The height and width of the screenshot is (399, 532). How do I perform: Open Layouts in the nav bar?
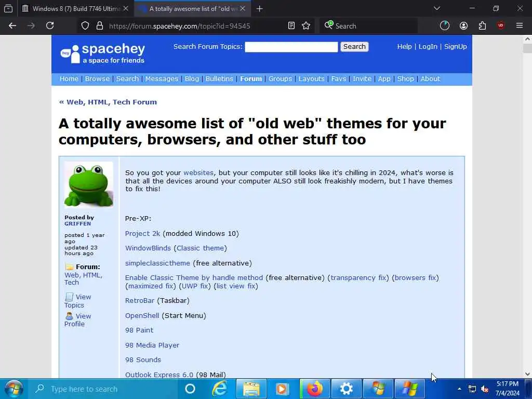point(312,79)
